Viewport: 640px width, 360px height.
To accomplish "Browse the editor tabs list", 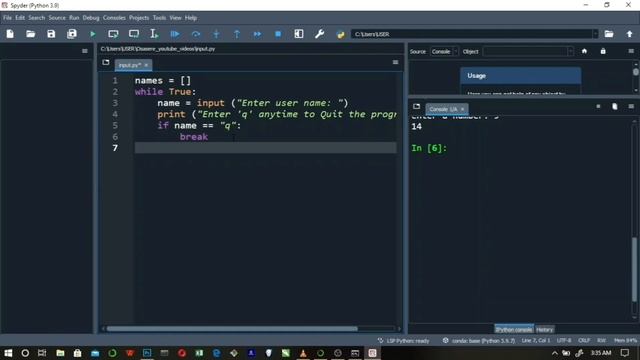I will click(106, 62).
